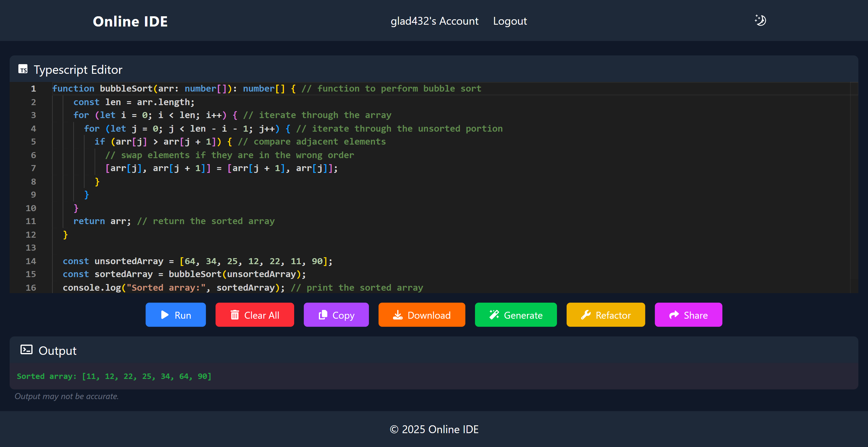Image resolution: width=868 pixels, height=447 pixels.
Task: Click the terminal icon beside Output
Action: (26, 350)
